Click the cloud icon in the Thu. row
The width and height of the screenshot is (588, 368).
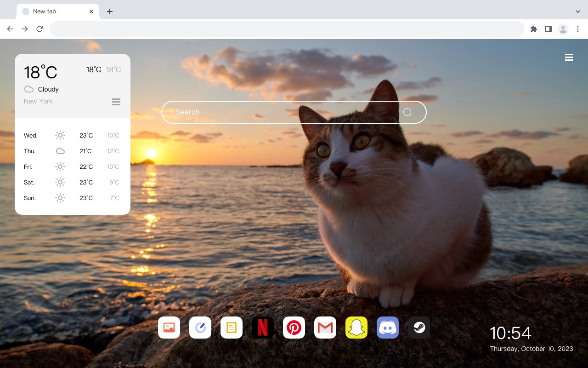click(x=60, y=151)
